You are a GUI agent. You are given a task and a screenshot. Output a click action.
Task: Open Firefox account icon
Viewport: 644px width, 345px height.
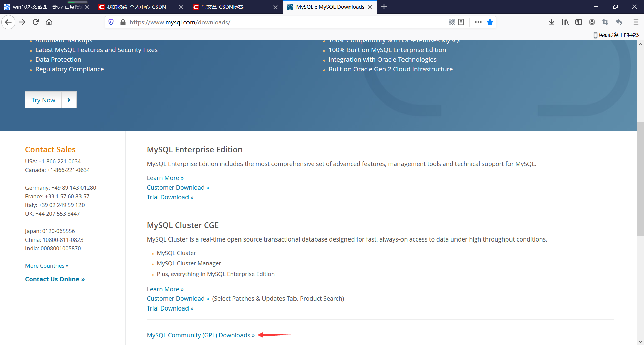pyautogui.click(x=592, y=22)
